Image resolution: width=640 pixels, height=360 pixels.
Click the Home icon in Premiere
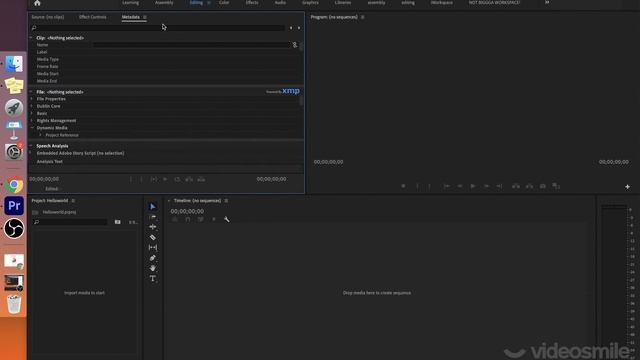(37, 3)
